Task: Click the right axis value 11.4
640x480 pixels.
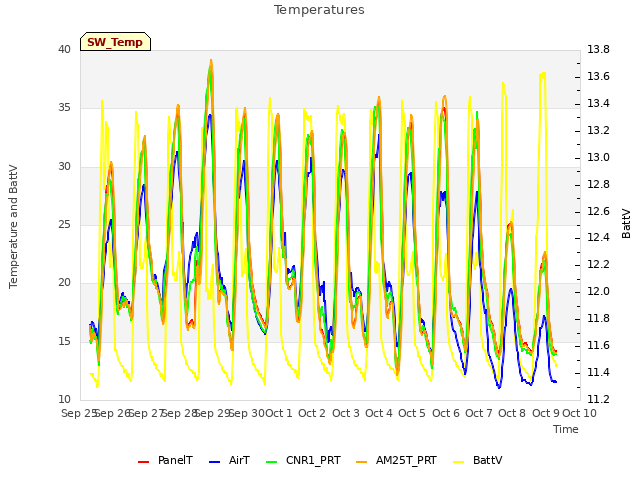Action: (598, 372)
